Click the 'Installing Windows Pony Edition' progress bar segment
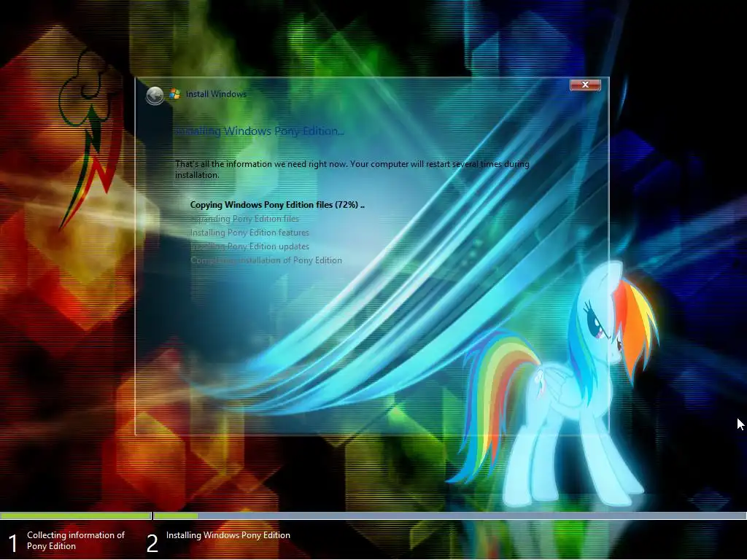 coord(449,516)
